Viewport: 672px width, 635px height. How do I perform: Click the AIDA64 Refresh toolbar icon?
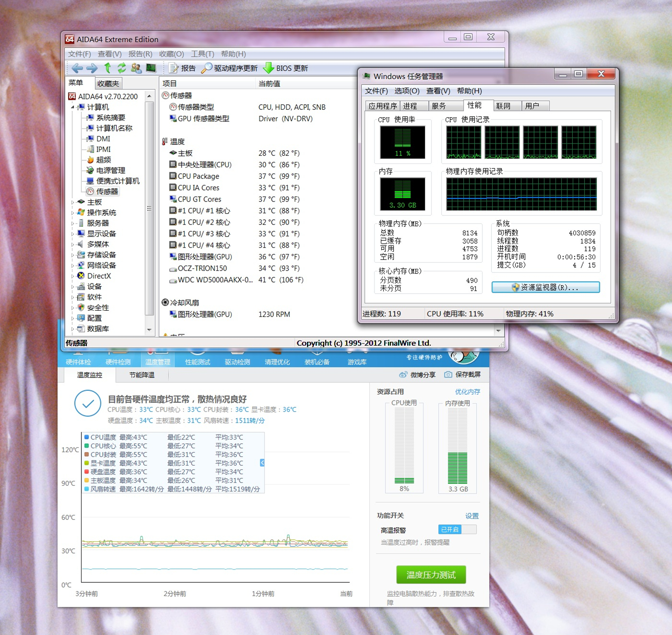121,68
